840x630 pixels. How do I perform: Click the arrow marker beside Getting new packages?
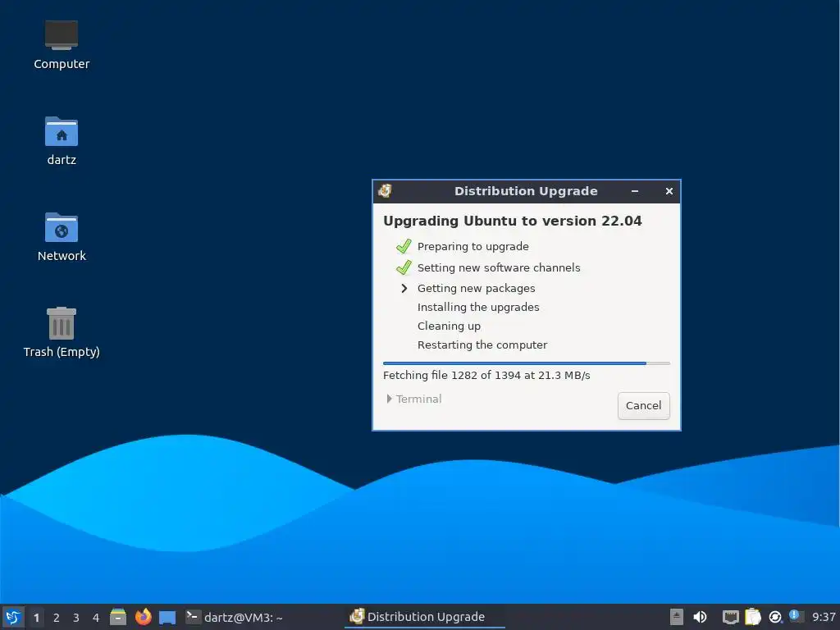tap(404, 288)
